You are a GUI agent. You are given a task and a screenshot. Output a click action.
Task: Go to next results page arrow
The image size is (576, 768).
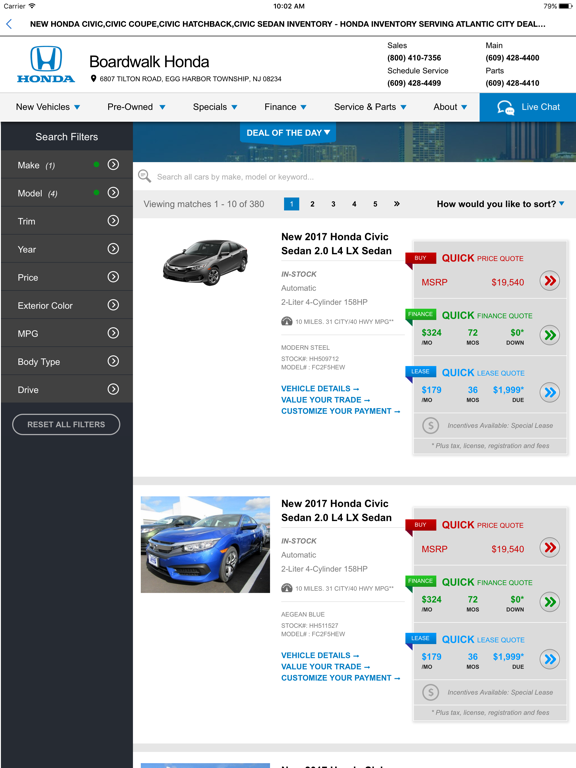pyautogui.click(x=397, y=204)
